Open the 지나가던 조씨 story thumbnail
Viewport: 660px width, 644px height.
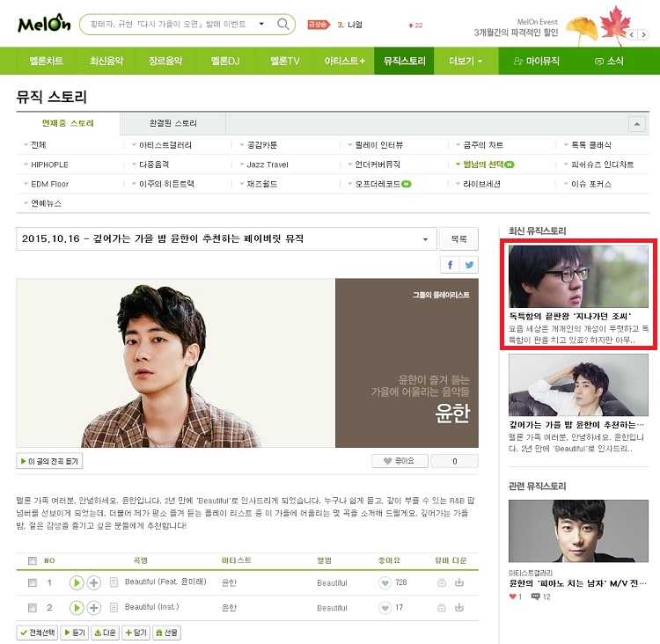click(578, 276)
